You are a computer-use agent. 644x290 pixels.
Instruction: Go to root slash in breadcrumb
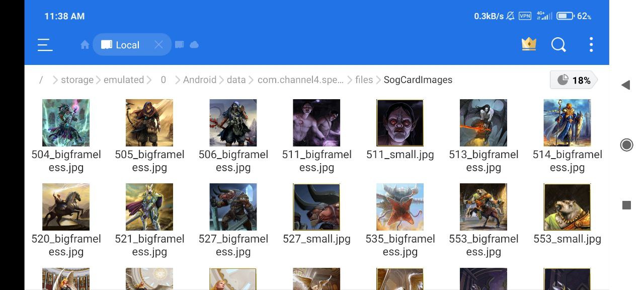coord(41,80)
